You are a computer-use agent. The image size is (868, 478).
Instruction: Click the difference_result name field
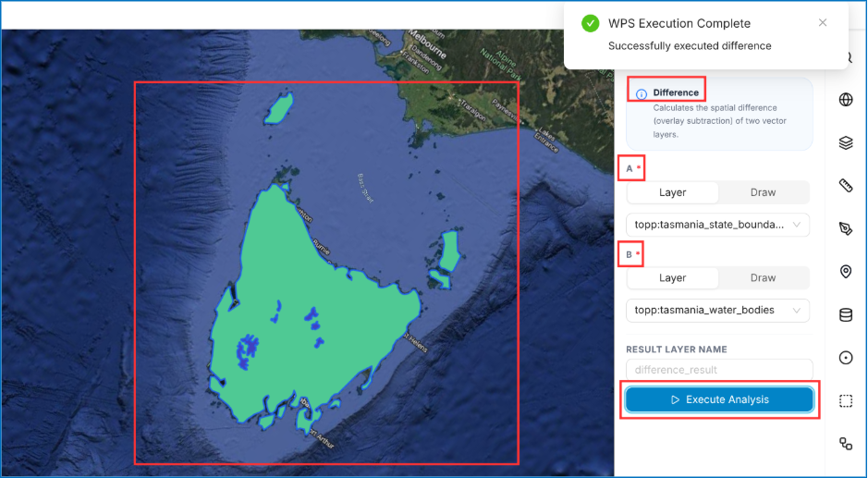click(x=719, y=370)
